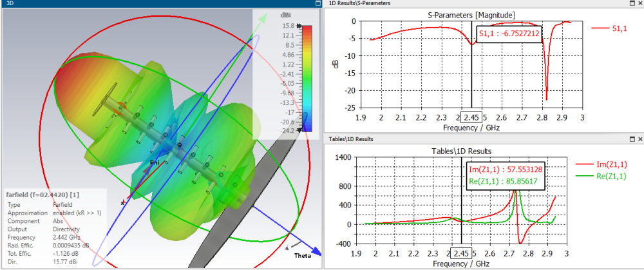This screenshot has width=644, height=270.
Task: Click the Frequency / GHz label under Tables plot
Action: (x=462, y=264)
